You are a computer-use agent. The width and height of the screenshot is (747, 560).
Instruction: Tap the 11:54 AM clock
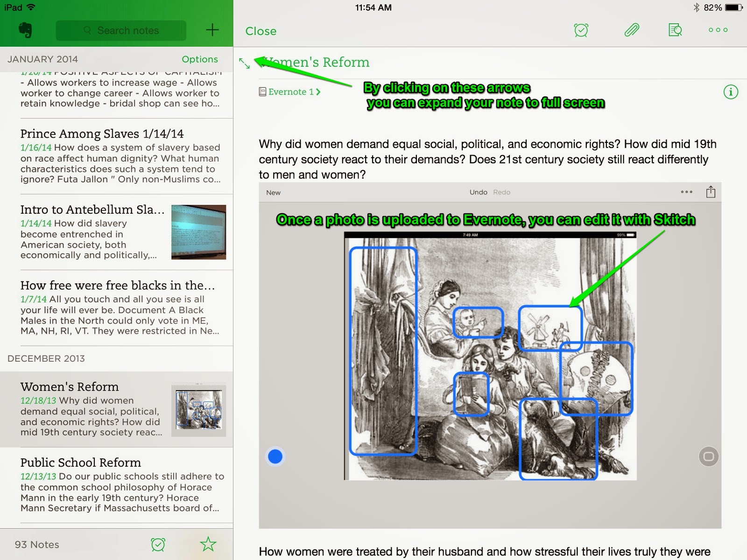click(373, 7)
